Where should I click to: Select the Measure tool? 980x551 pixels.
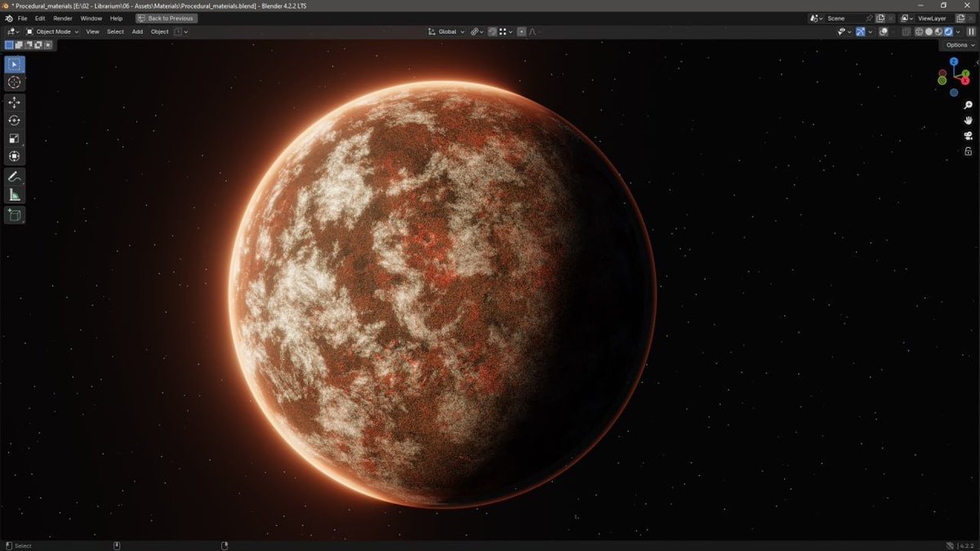tap(14, 194)
